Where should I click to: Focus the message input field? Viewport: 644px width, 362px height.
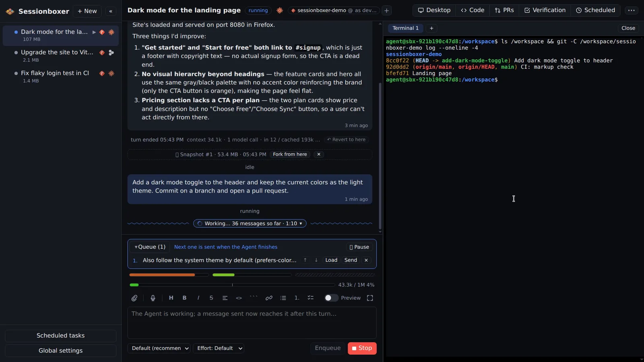pos(252,323)
